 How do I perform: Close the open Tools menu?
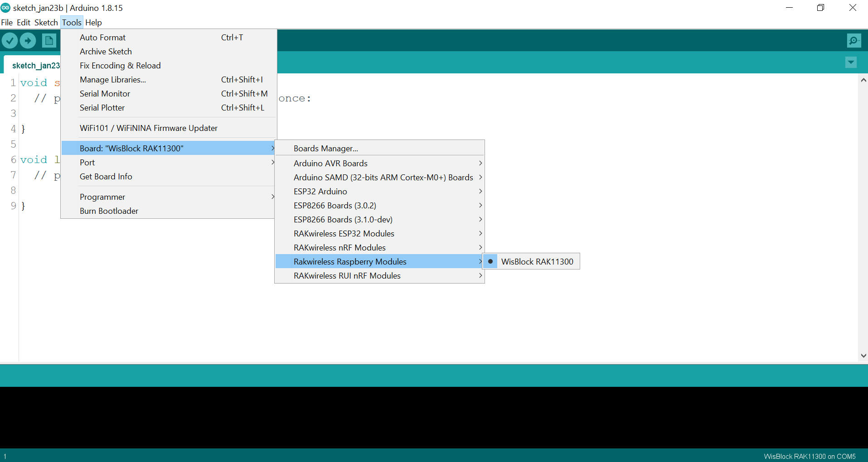72,22
